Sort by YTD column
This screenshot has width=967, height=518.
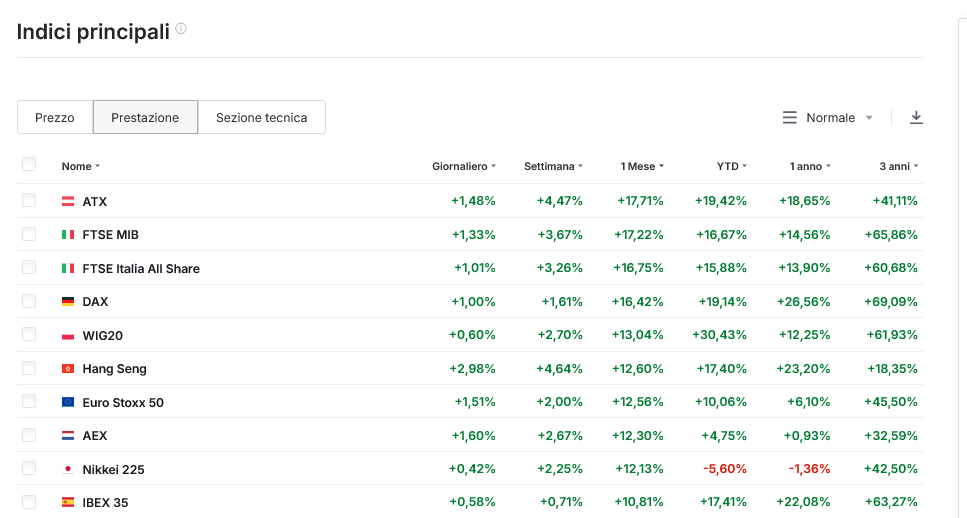pos(731,166)
